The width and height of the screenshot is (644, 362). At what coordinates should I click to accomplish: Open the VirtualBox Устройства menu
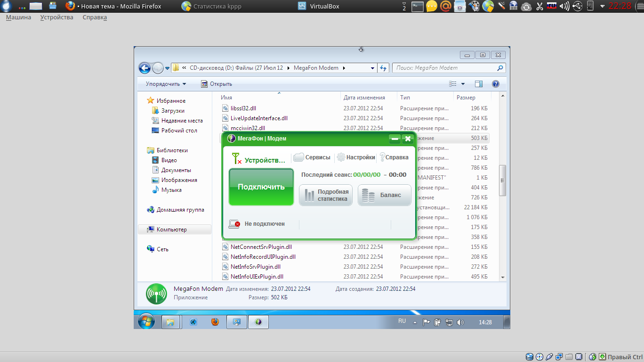56,17
